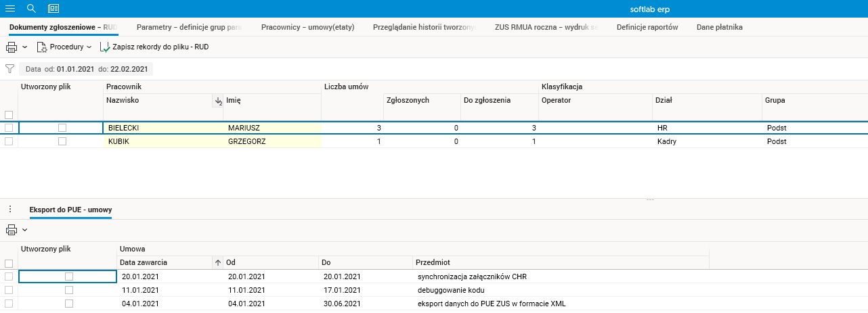868x313 pixels.
Task: Open the hamburger main menu
Action: [9, 8]
